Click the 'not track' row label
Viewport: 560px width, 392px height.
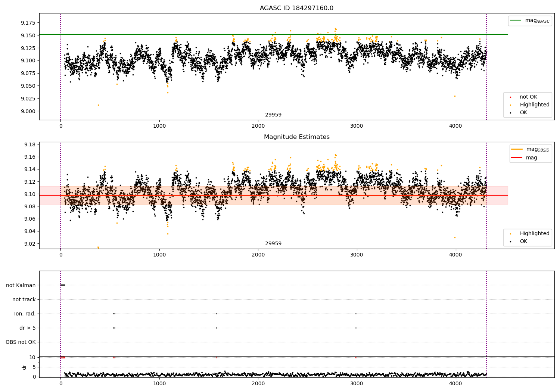tap(24, 299)
